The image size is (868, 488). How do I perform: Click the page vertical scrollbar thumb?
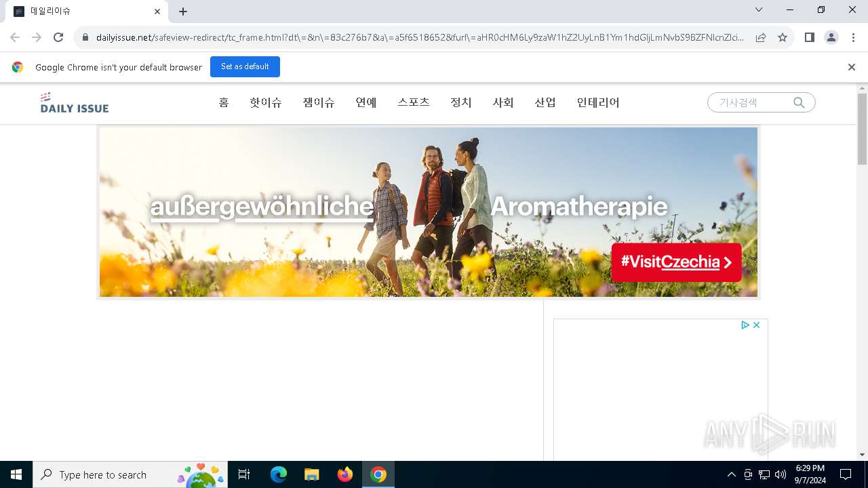[862, 129]
